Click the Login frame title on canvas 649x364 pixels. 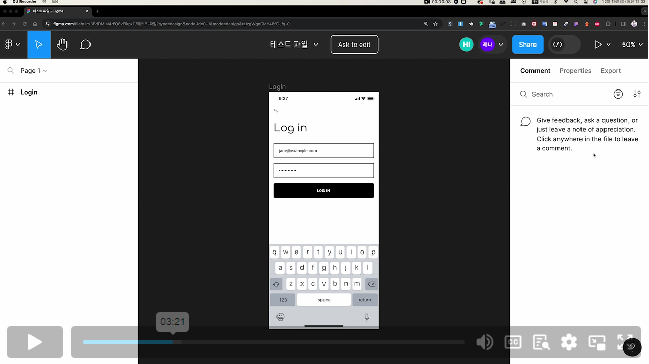click(x=277, y=87)
